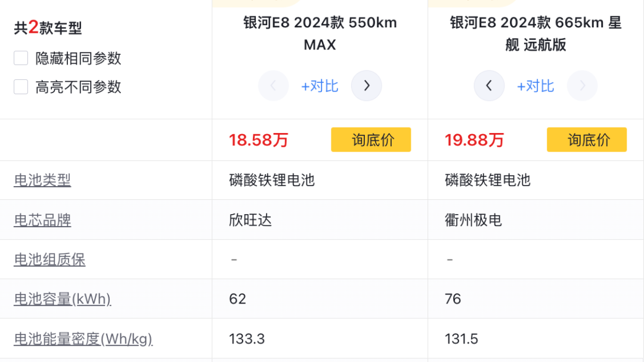Enable the 高亮不同参数 checkbox
This screenshot has width=644, height=362.
pos(21,86)
